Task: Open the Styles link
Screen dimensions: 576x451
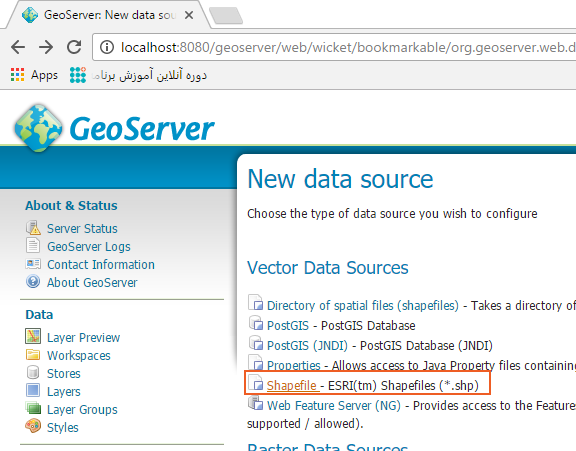Action: (x=63, y=427)
